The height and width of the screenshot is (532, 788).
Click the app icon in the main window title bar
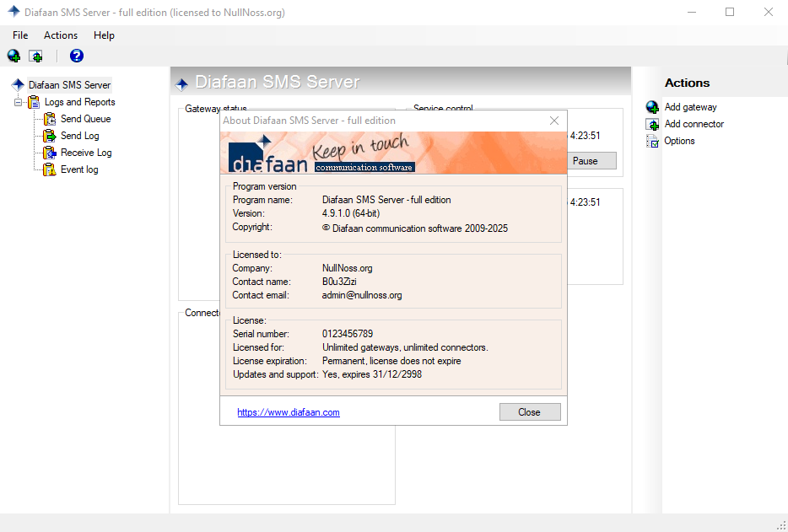coord(13,12)
